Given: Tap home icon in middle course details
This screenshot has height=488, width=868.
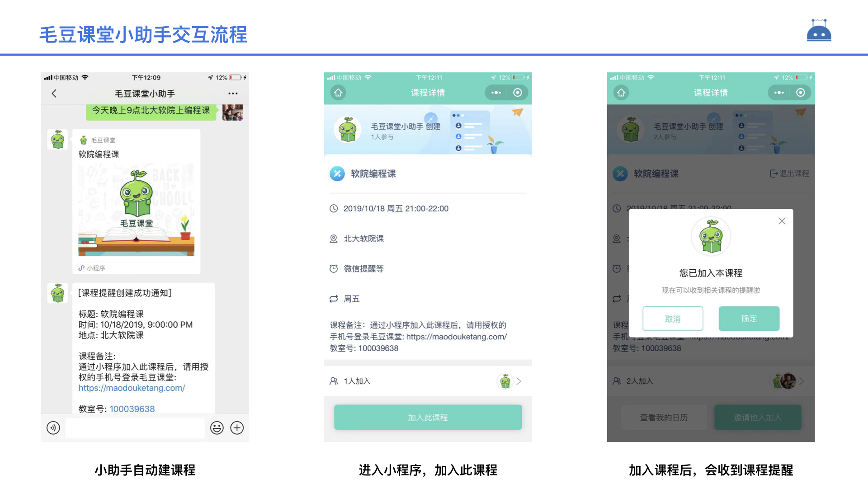Looking at the screenshot, I should click(x=338, y=93).
